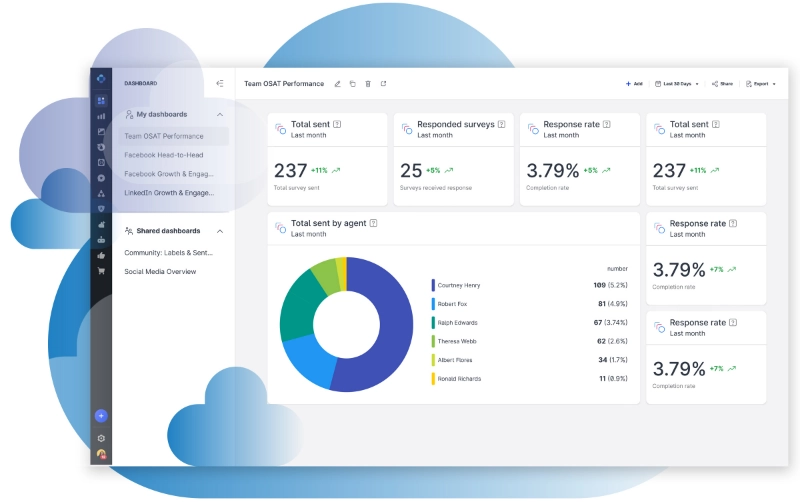
Task: Click help icon next to Responded surveys
Action: click(501, 124)
